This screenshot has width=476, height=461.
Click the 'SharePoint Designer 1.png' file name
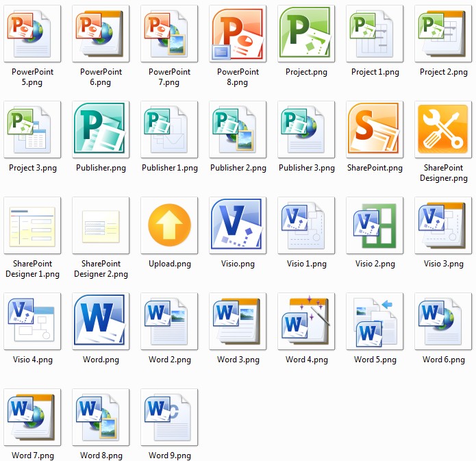coord(32,269)
